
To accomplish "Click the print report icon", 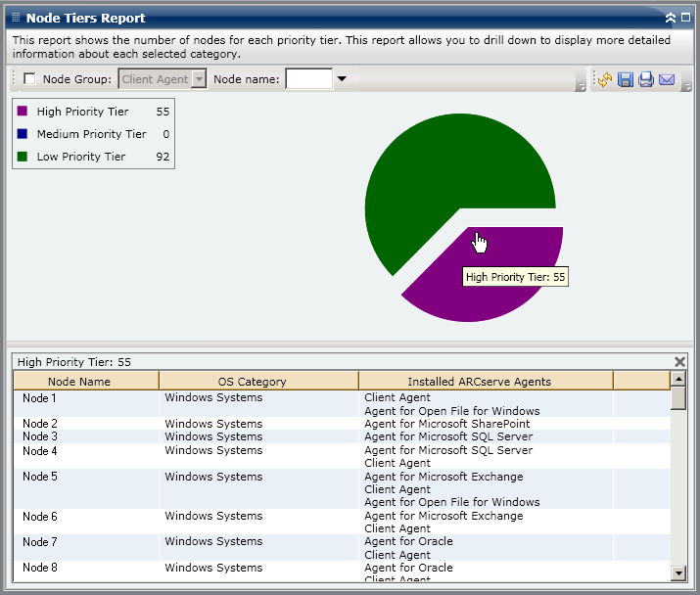I will [x=646, y=79].
